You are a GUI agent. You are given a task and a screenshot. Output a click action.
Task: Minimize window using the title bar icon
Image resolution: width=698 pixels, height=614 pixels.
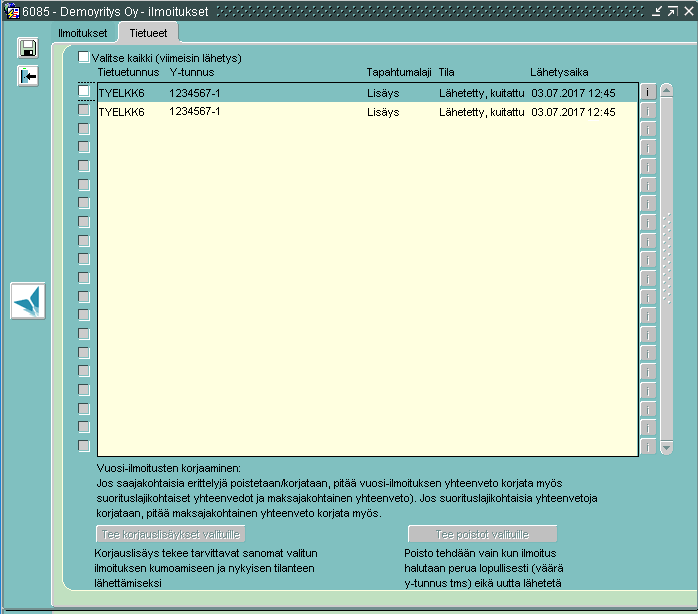tap(657, 11)
